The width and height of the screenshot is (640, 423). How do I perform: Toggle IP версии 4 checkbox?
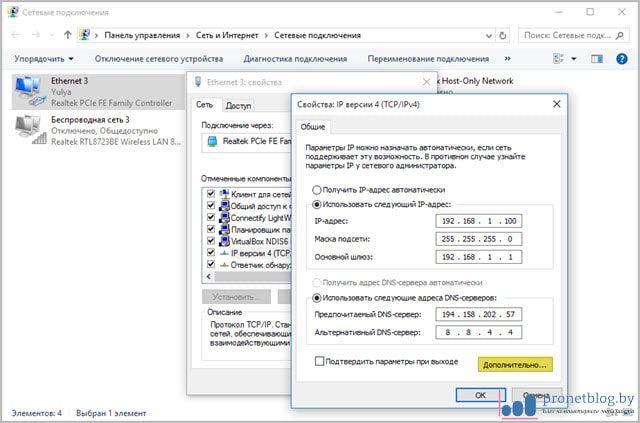click(x=211, y=252)
